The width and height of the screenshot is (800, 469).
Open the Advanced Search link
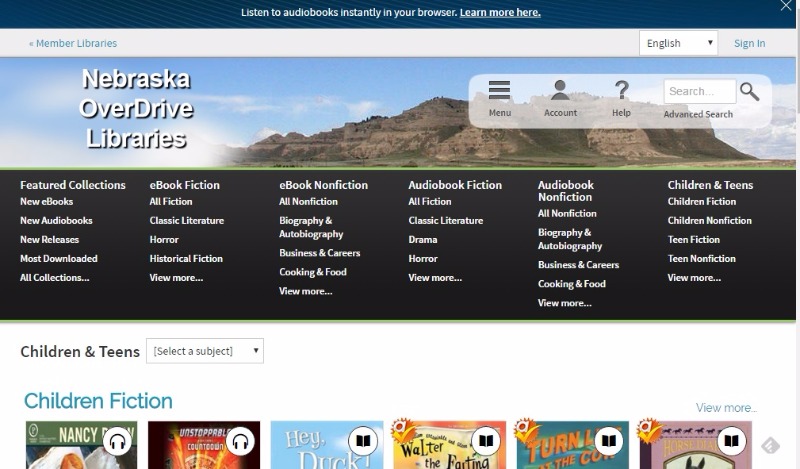pyautogui.click(x=698, y=114)
